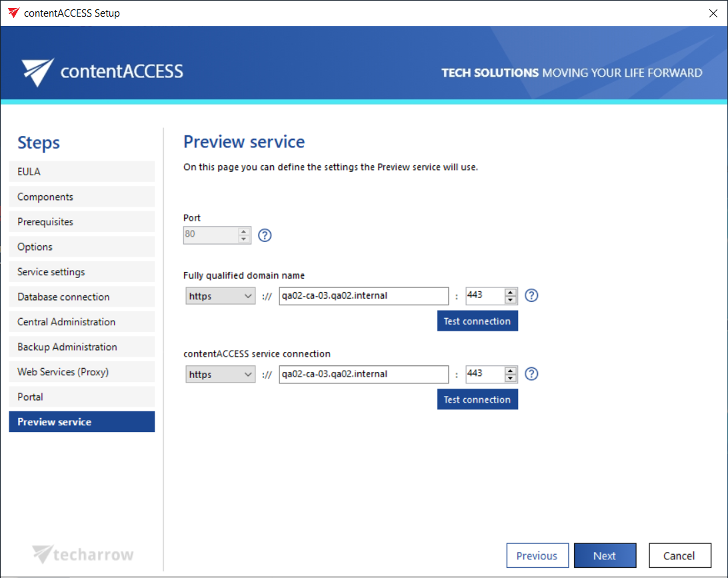Decrease the service connection port value
Viewport: 728px width, 578px height.
click(x=511, y=379)
